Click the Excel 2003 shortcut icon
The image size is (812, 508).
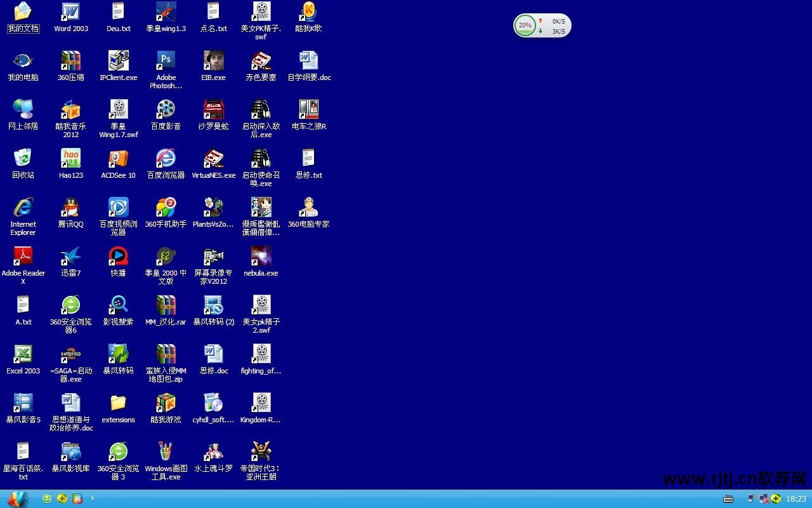(x=23, y=354)
